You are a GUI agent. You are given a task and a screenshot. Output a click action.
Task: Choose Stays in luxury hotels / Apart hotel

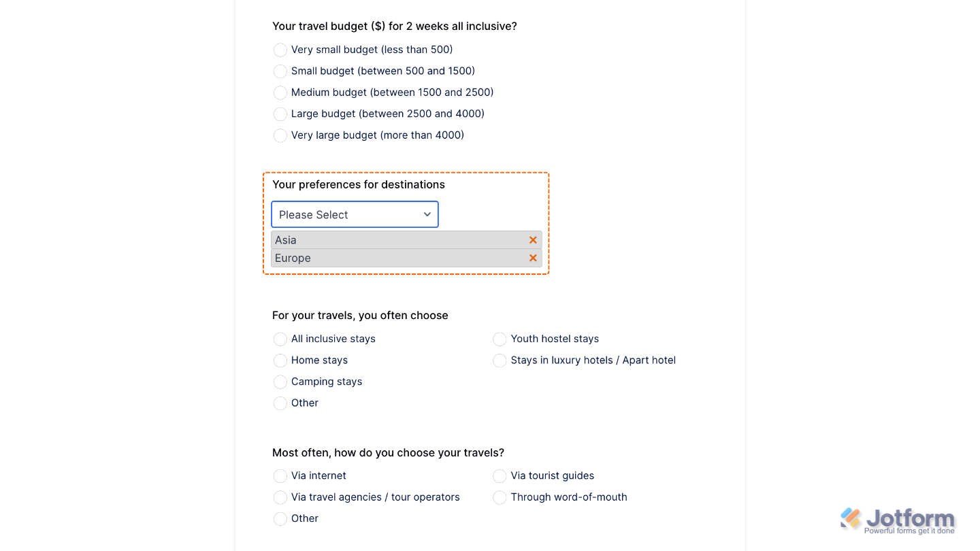[499, 361]
